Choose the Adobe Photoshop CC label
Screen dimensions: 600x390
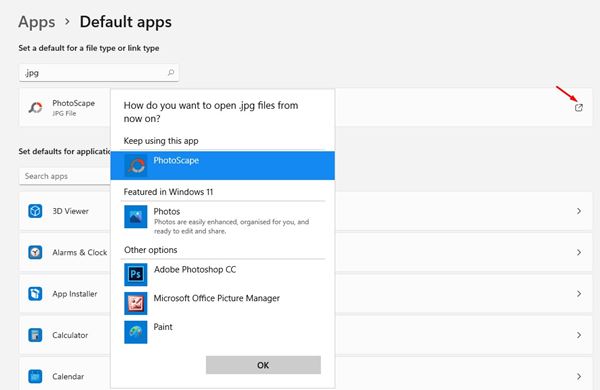tap(195, 269)
